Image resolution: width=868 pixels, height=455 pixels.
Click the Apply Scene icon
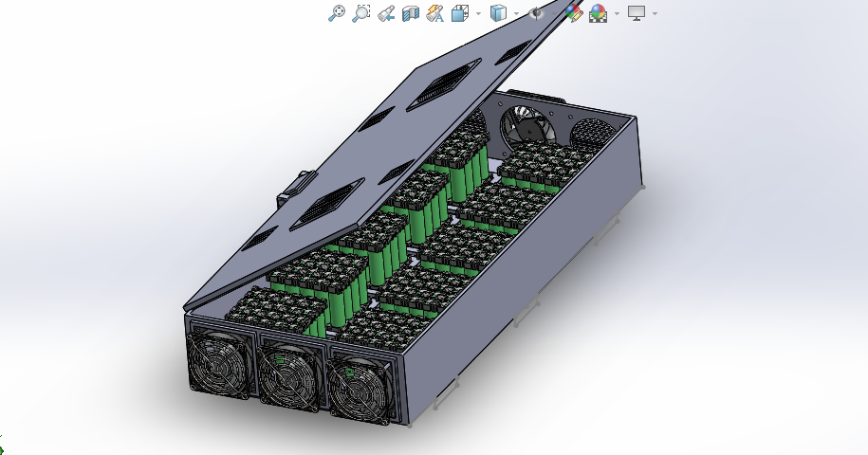coord(598,13)
